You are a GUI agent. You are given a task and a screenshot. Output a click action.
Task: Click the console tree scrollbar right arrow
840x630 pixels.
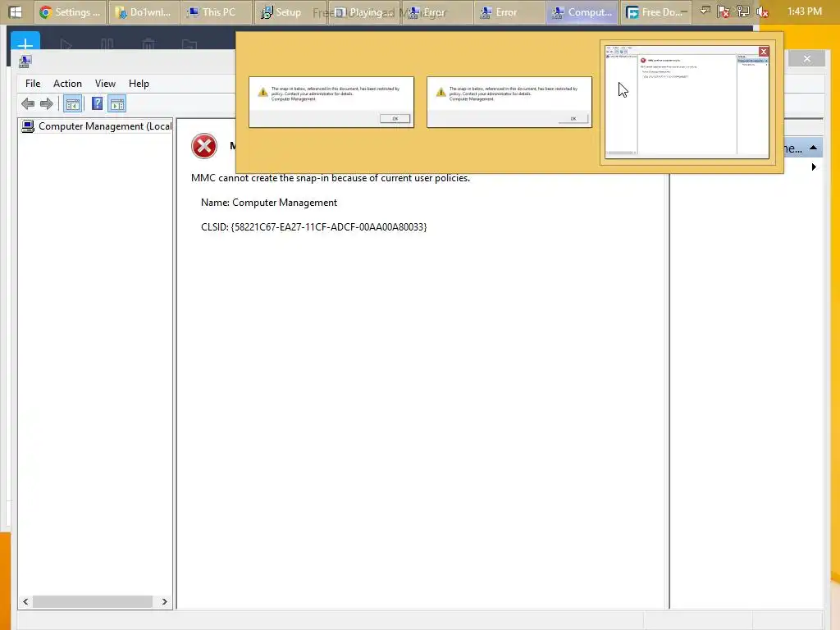tap(164, 601)
